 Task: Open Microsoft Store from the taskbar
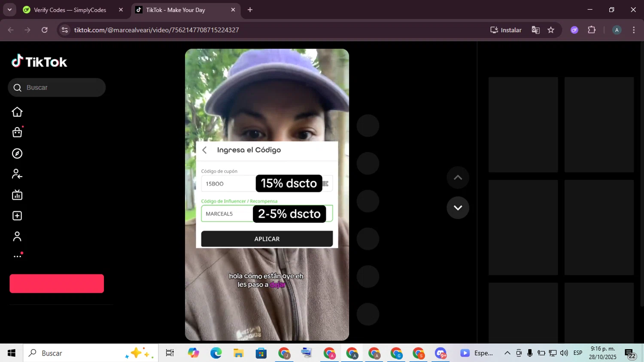coord(261,353)
